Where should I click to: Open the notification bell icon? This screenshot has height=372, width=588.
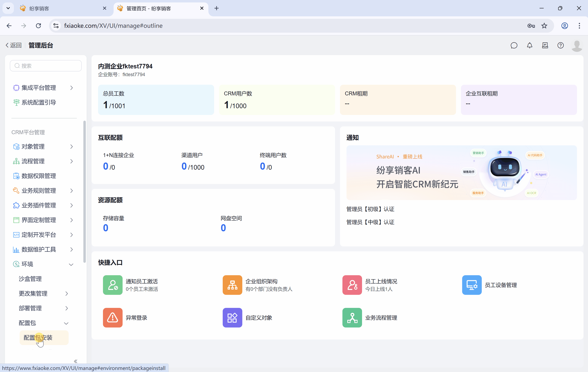[529, 45]
